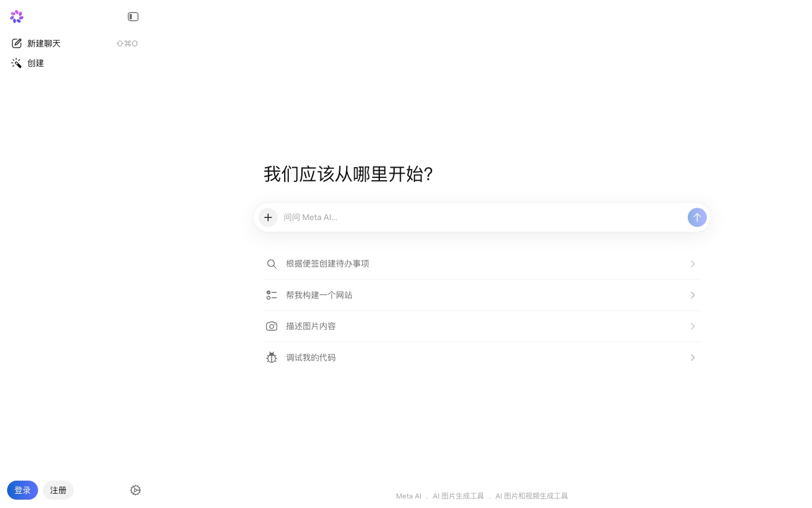Open settings via the gear icon
Screen dimensions: 812x508
[136, 490]
